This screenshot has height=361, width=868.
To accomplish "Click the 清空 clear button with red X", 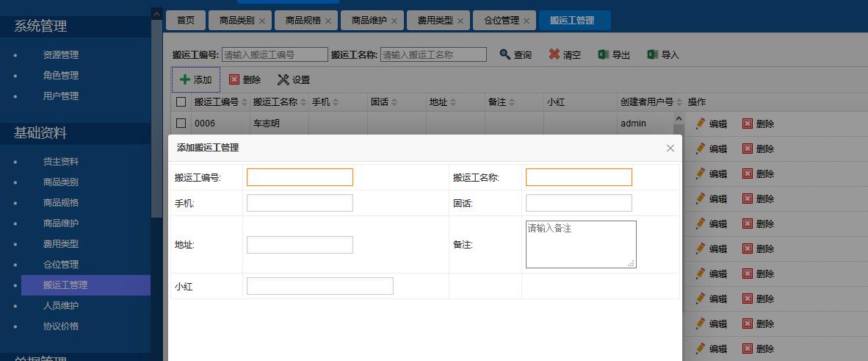I will [565, 54].
